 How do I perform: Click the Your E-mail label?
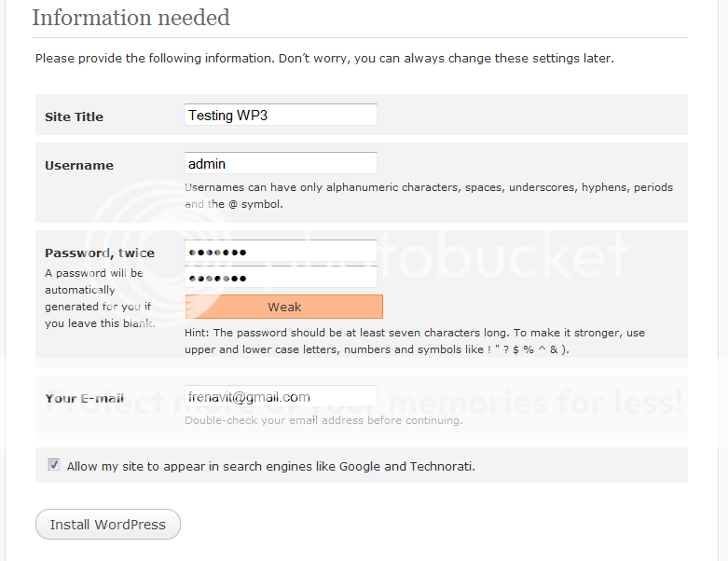[84, 398]
